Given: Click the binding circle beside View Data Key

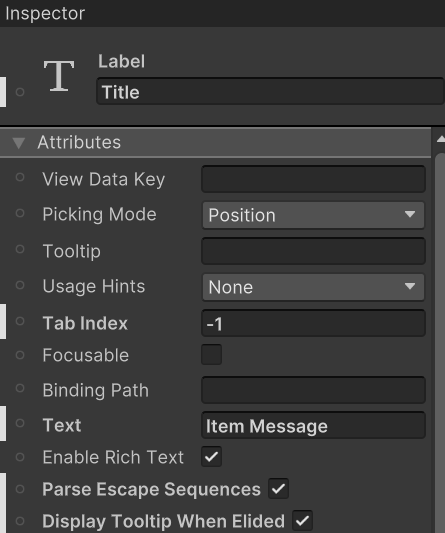Looking at the screenshot, I should point(20,177).
